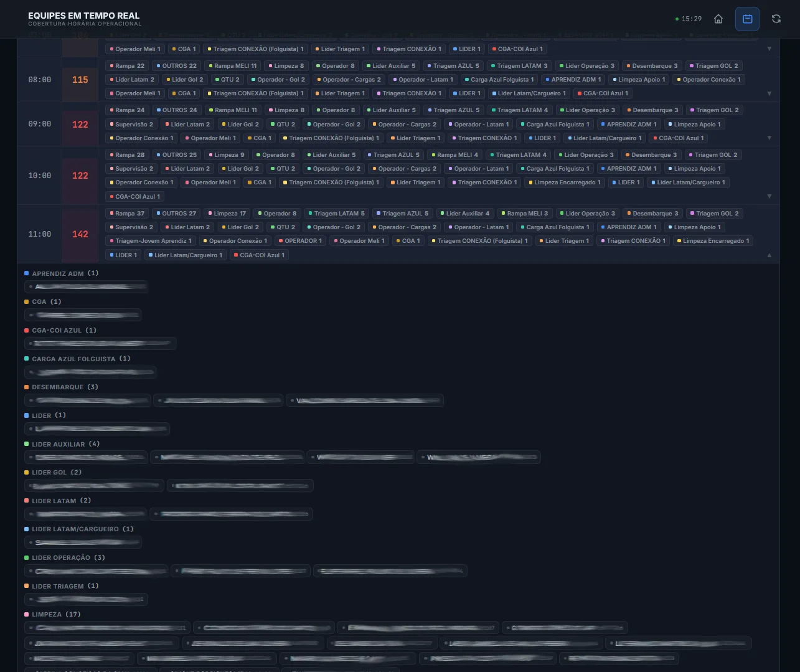Click 'Rampa MELI 4' tag in 10:00 row
This screenshot has height=672, width=800.
point(454,154)
